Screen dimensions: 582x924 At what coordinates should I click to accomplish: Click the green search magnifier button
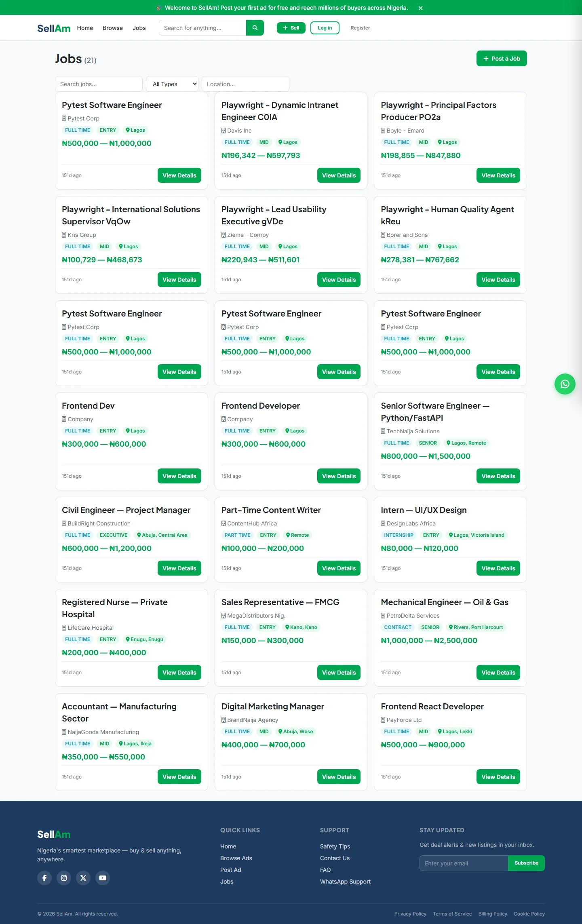(255, 28)
